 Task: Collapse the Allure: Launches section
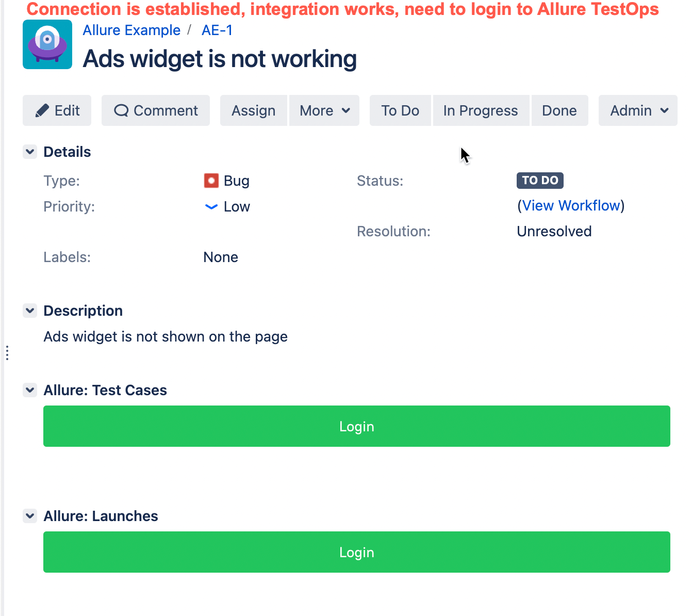30,516
